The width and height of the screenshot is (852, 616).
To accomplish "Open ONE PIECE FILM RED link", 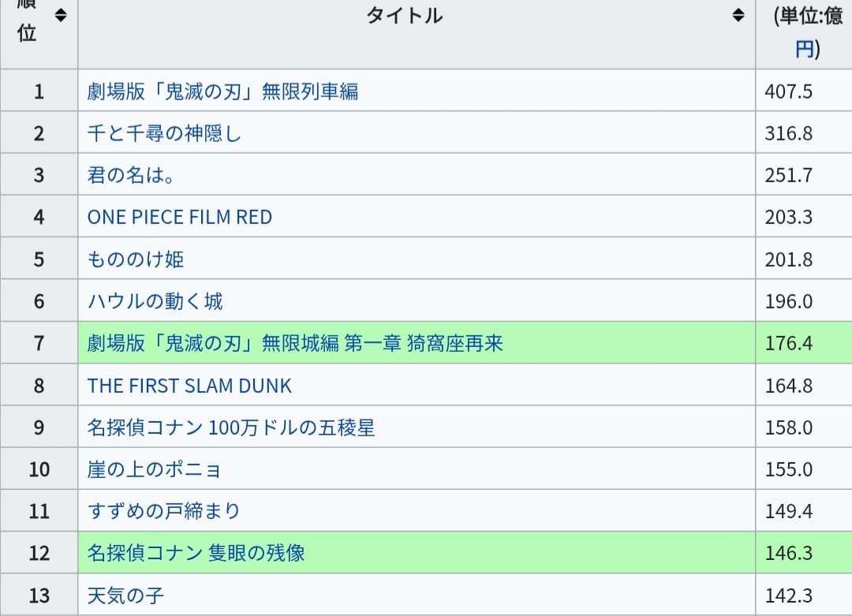I will 180,217.
